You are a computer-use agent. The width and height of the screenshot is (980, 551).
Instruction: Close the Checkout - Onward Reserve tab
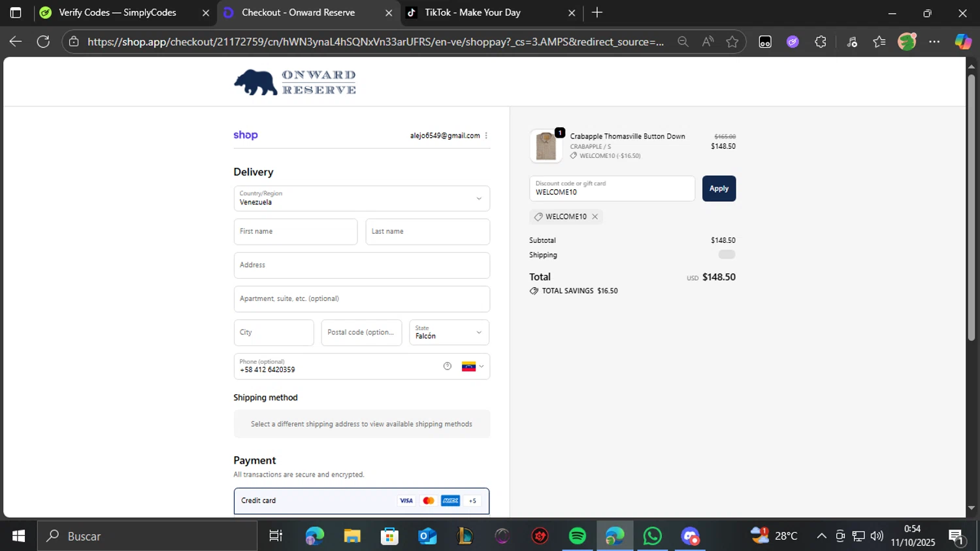click(x=389, y=12)
